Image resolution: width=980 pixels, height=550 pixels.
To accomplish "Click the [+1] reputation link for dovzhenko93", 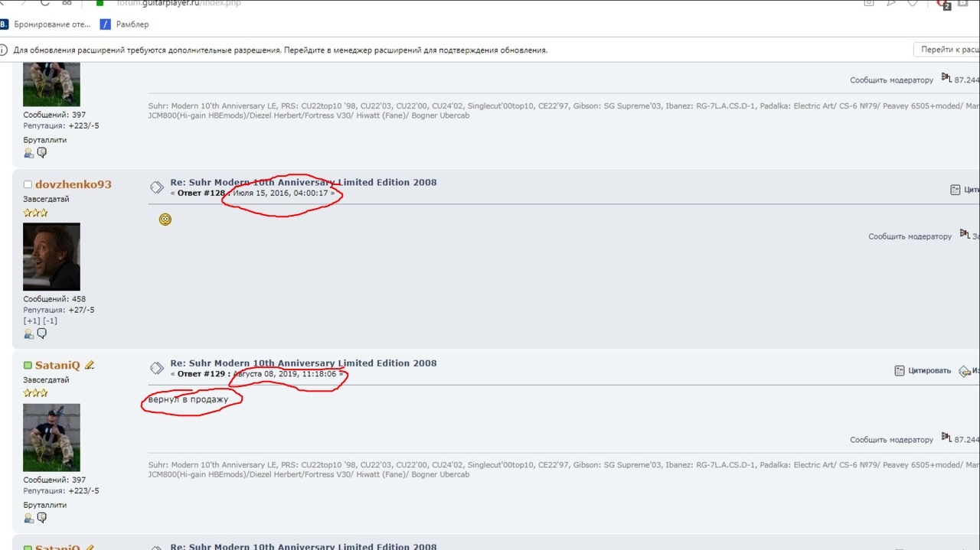I will (x=31, y=321).
